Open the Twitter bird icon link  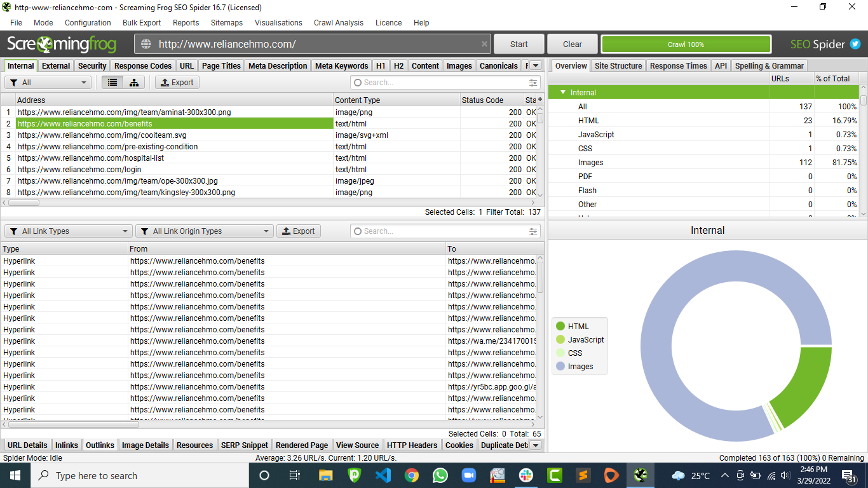(855, 44)
